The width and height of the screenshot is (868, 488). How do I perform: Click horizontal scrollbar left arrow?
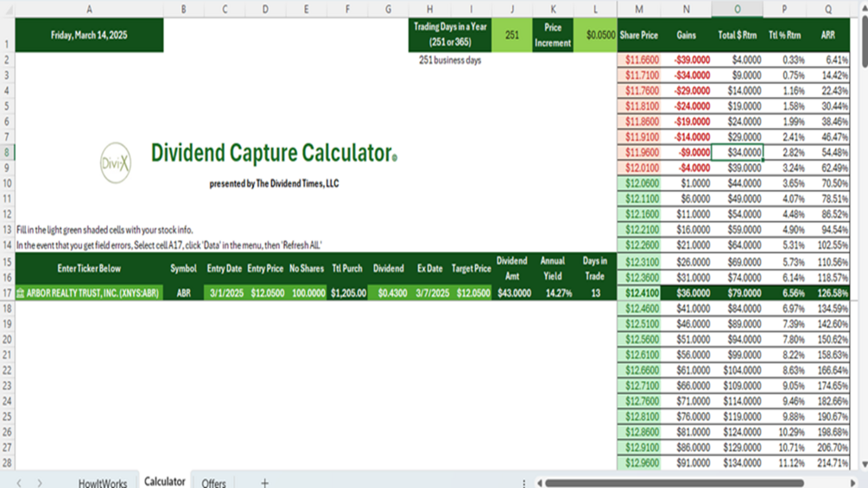(x=540, y=483)
